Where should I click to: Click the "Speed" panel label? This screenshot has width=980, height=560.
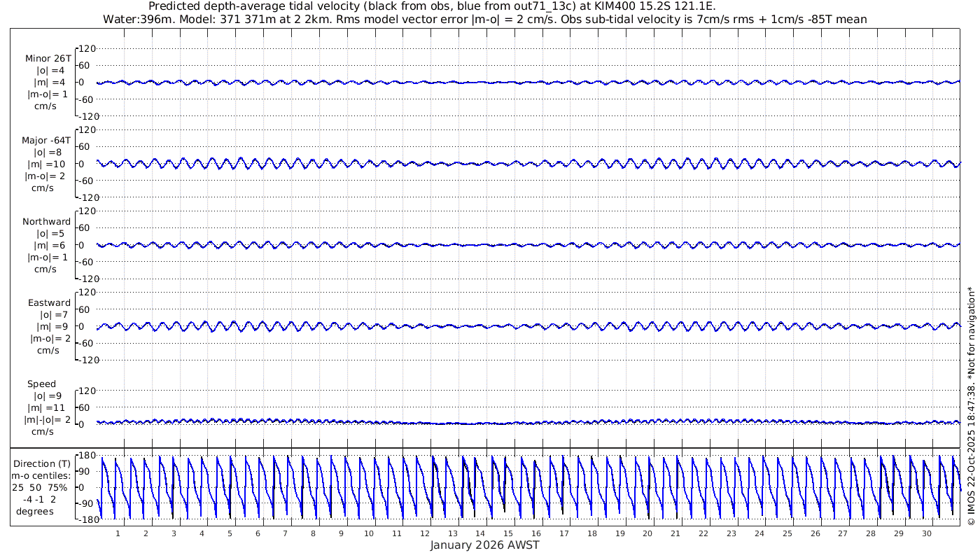(x=42, y=384)
